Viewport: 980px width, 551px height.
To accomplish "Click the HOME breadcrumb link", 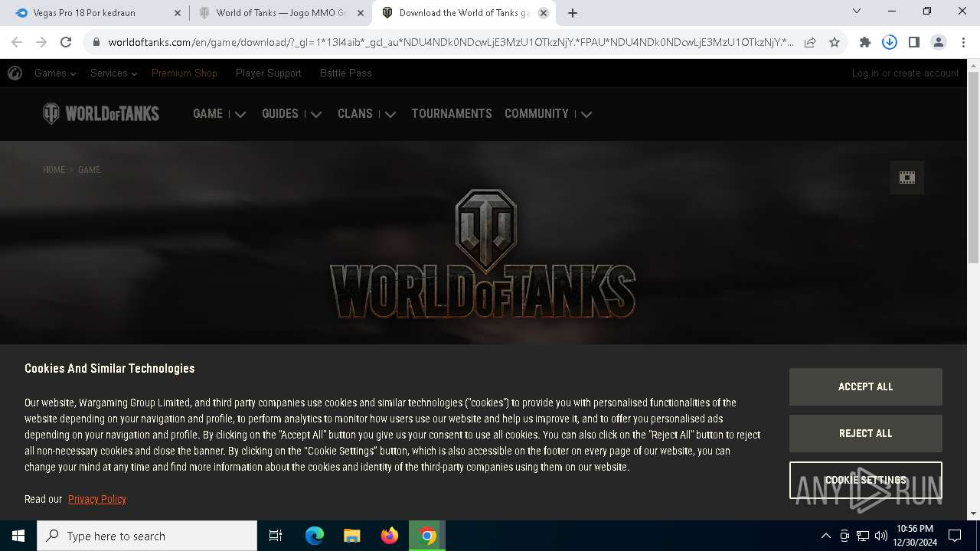I will [54, 170].
